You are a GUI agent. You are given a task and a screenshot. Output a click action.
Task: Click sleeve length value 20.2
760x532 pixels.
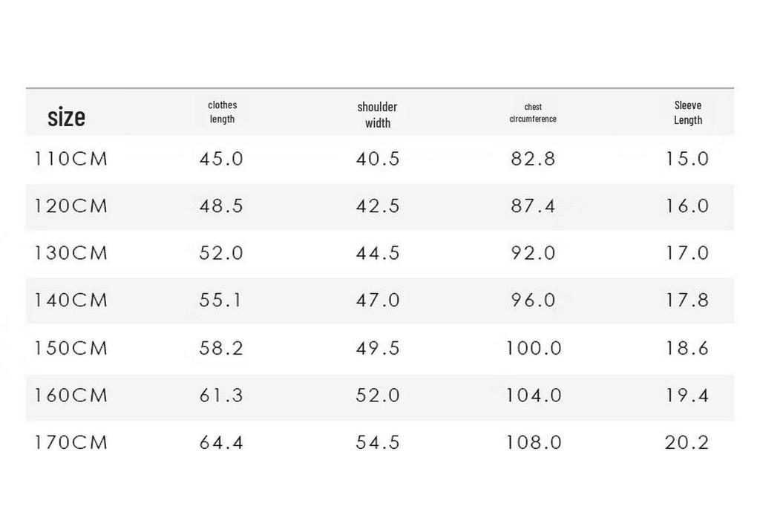[x=687, y=442]
